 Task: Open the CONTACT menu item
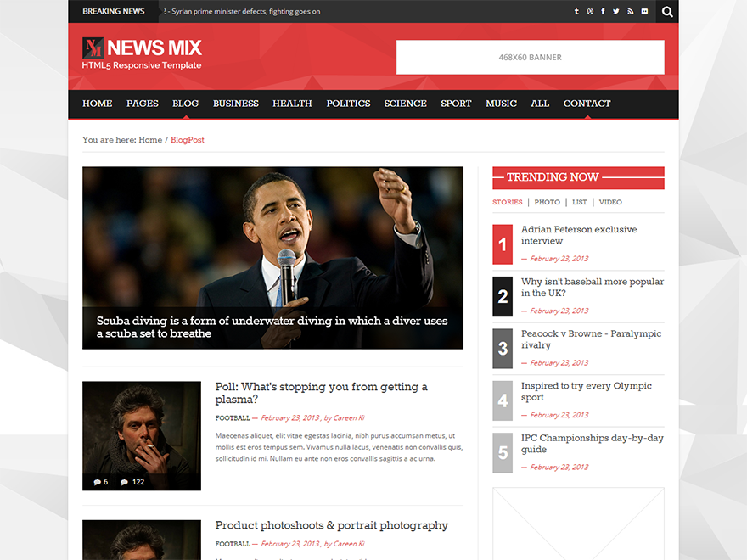coord(587,103)
